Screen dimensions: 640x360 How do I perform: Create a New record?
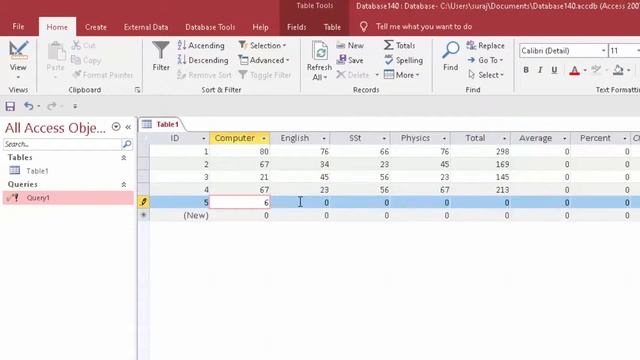350,45
